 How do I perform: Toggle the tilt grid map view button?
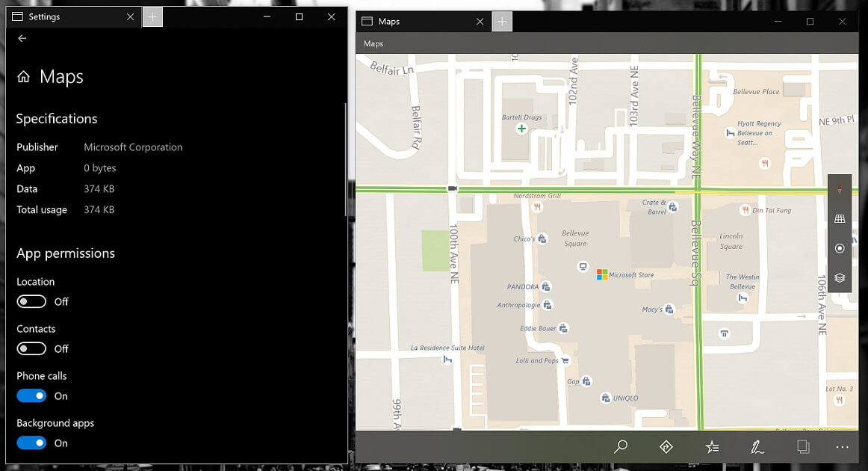pyautogui.click(x=840, y=218)
